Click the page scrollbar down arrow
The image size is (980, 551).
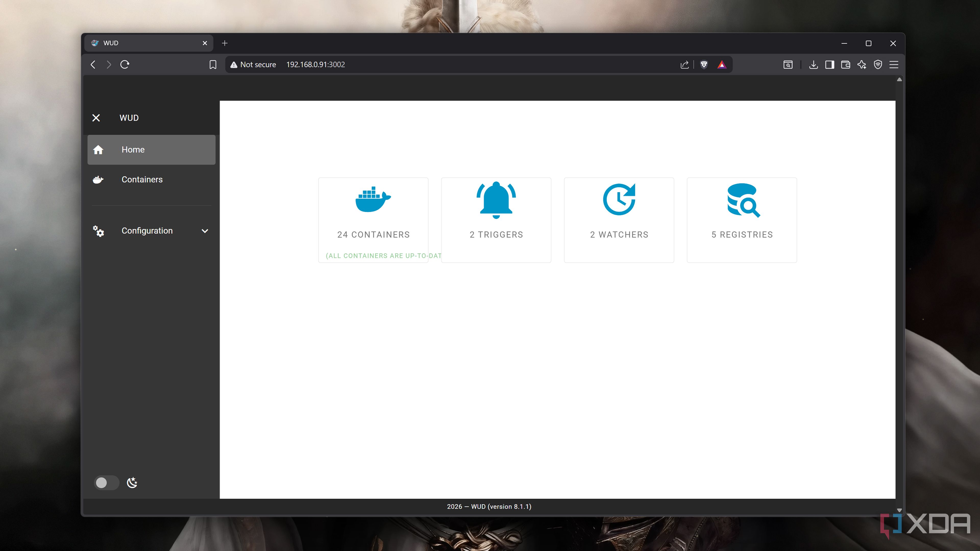[x=899, y=510]
